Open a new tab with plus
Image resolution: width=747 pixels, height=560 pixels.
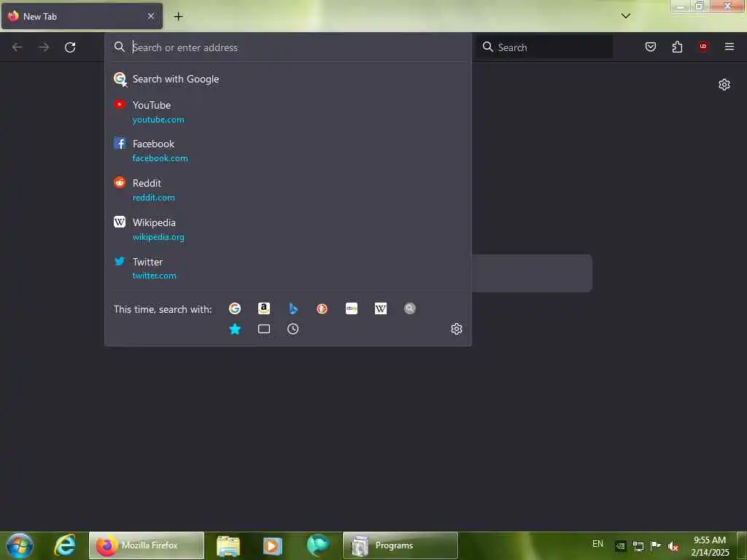pyautogui.click(x=178, y=16)
